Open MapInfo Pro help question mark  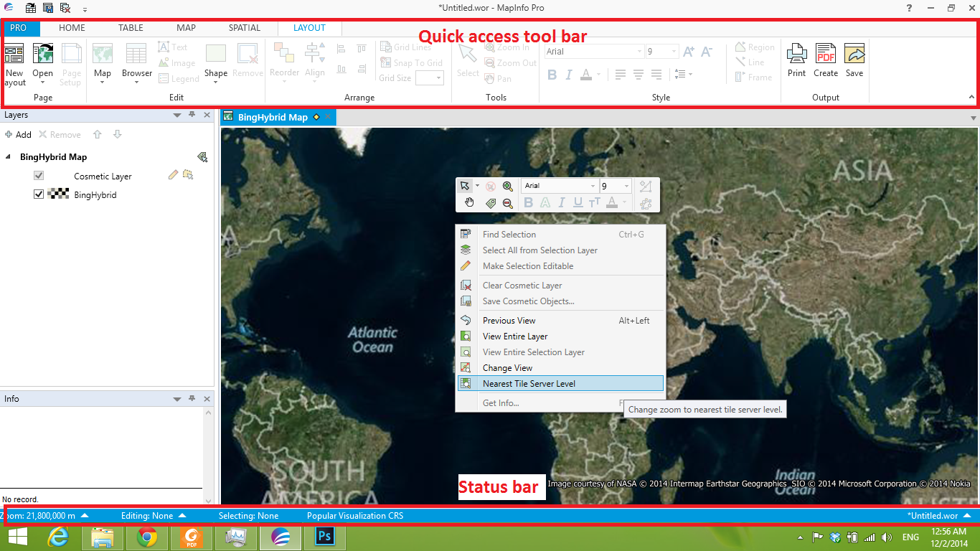910,8
